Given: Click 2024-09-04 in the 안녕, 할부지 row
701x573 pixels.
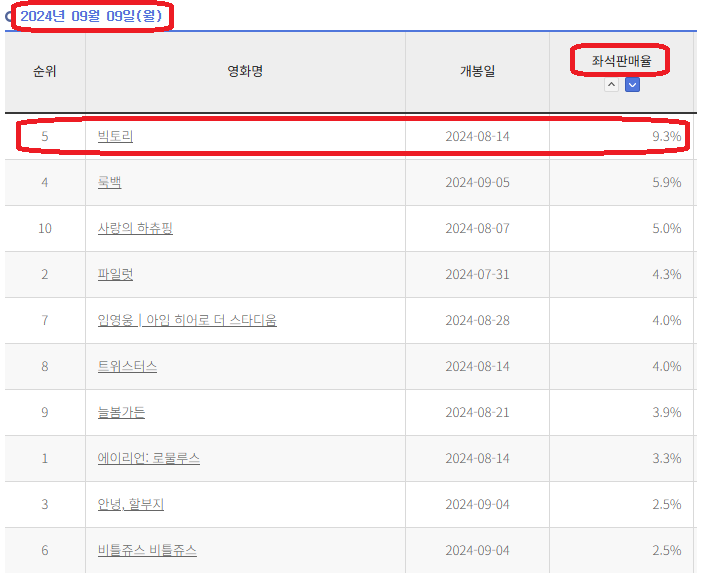Looking at the screenshot, I should coord(477,504).
